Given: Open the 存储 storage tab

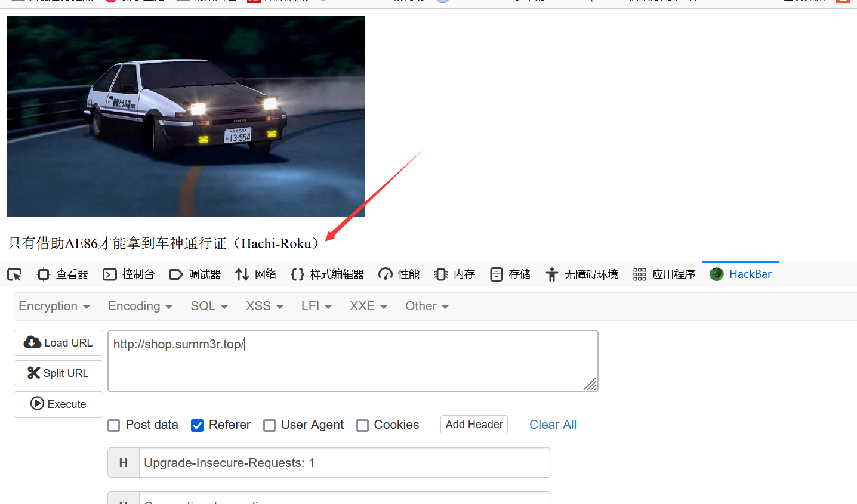Looking at the screenshot, I should 510,274.
